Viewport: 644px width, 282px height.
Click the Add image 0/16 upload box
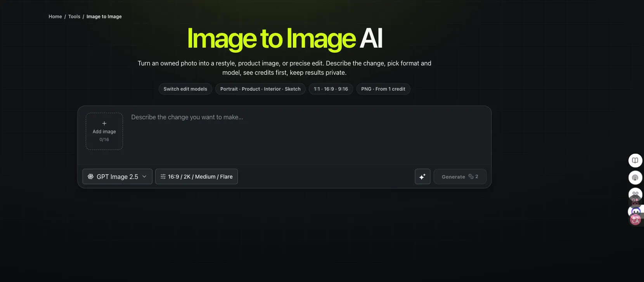104,131
